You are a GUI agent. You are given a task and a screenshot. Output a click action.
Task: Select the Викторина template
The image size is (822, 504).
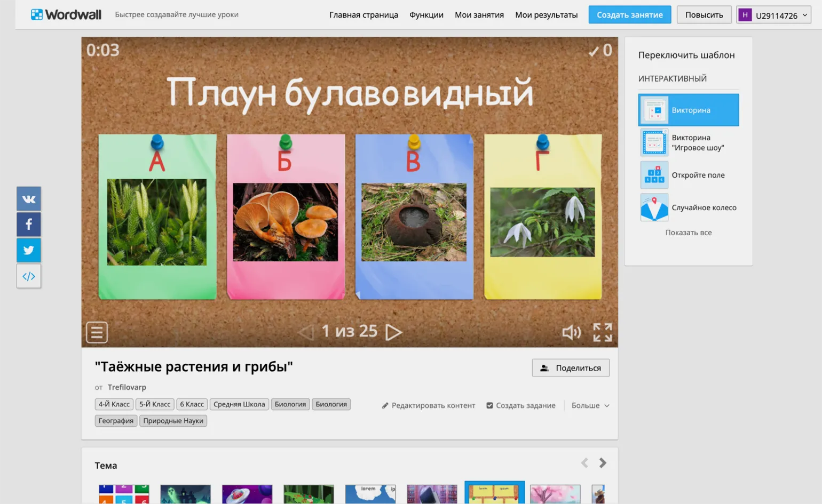pos(689,110)
